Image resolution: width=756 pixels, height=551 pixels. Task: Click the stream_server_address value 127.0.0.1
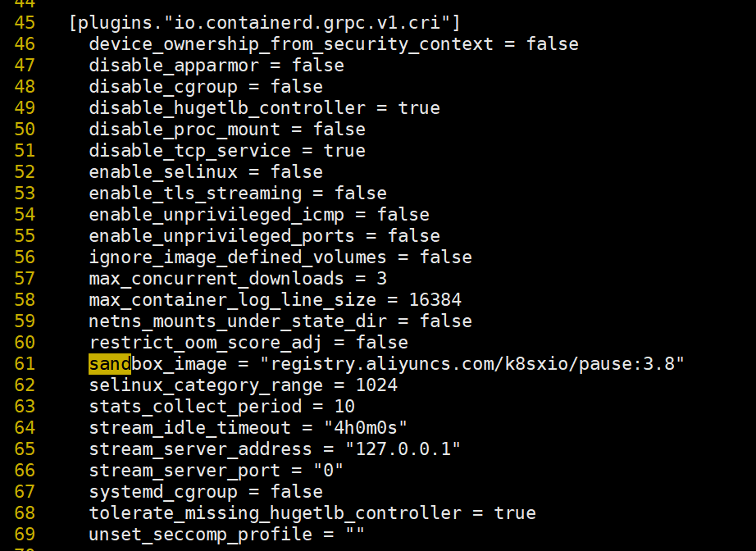tap(403, 449)
